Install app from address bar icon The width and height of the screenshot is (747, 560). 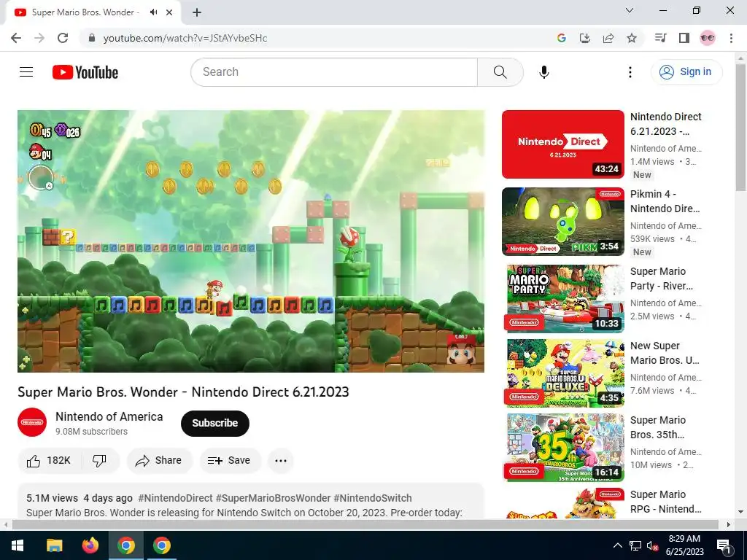pos(585,38)
